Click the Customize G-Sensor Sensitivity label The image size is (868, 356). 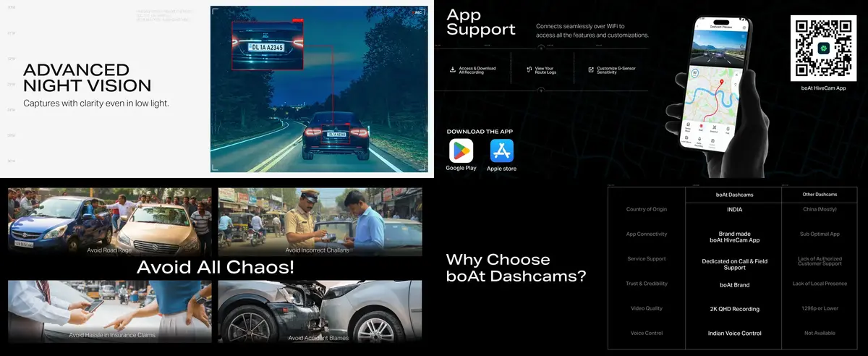618,70
